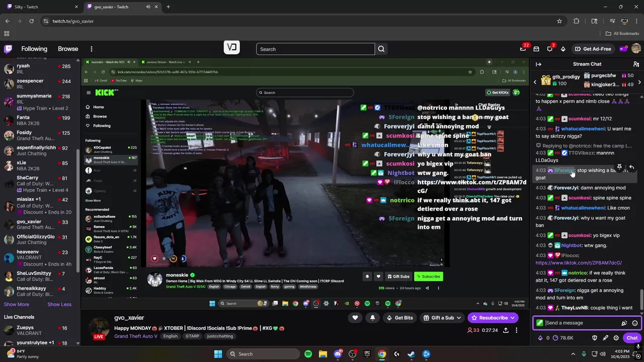The width and height of the screenshot is (644, 362).
Task: Click the justchatting stream tag
Action: tap(220, 336)
